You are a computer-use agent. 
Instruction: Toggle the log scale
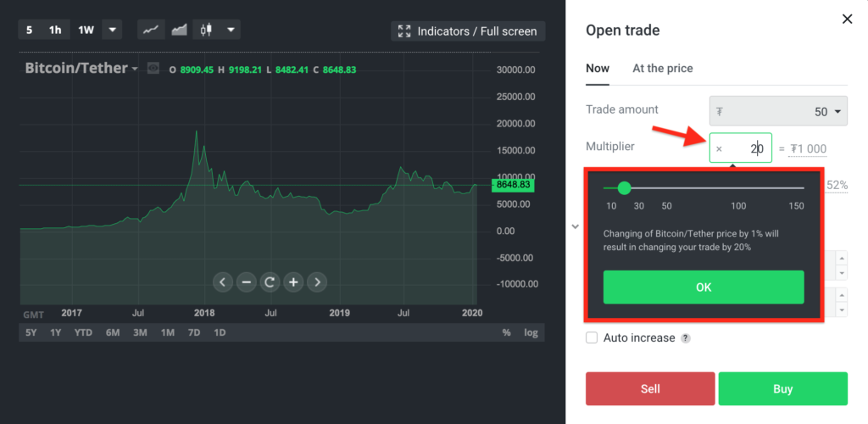[x=531, y=332]
